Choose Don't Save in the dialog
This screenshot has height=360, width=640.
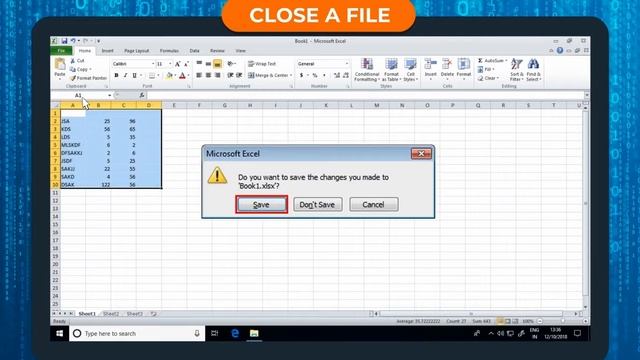point(317,204)
